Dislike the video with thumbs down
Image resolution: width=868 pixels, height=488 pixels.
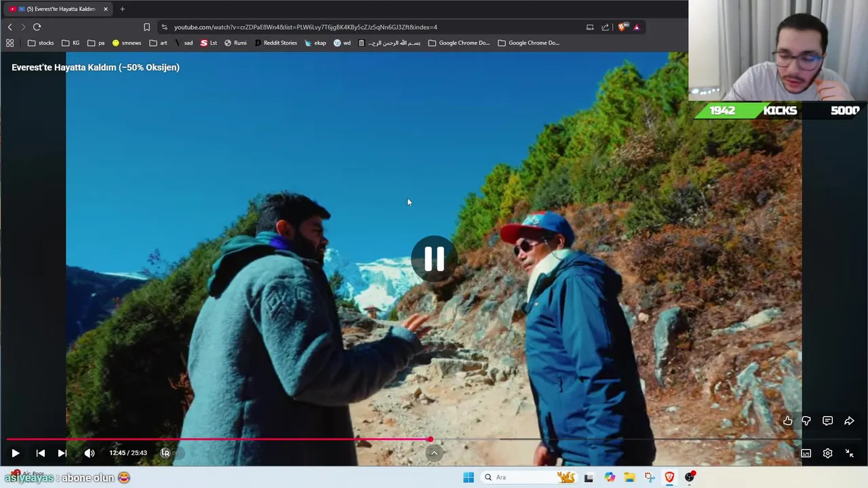tap(806, 421)
